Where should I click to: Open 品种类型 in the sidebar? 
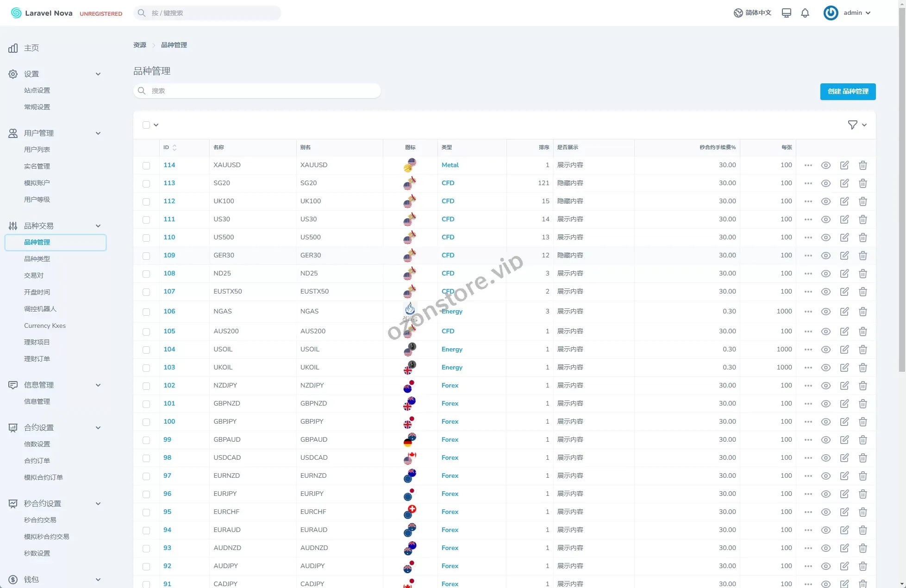coord(37,259)
